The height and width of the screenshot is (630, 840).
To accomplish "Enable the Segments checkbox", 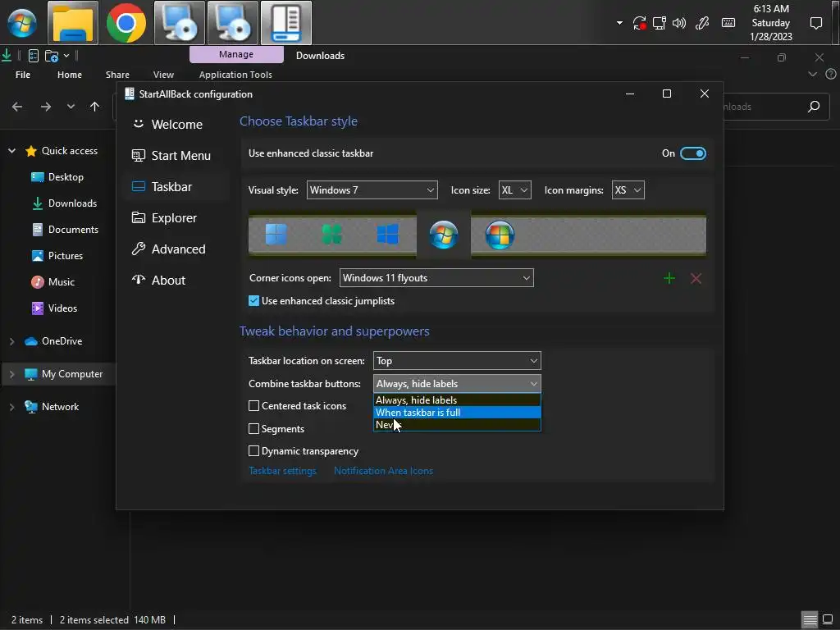I will pyautogui.click(x=254, y=428).
